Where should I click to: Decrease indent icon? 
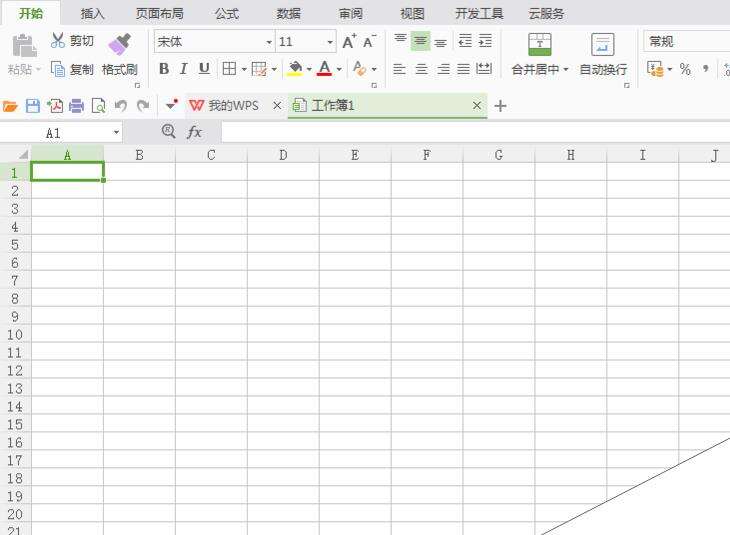point(465,41)
